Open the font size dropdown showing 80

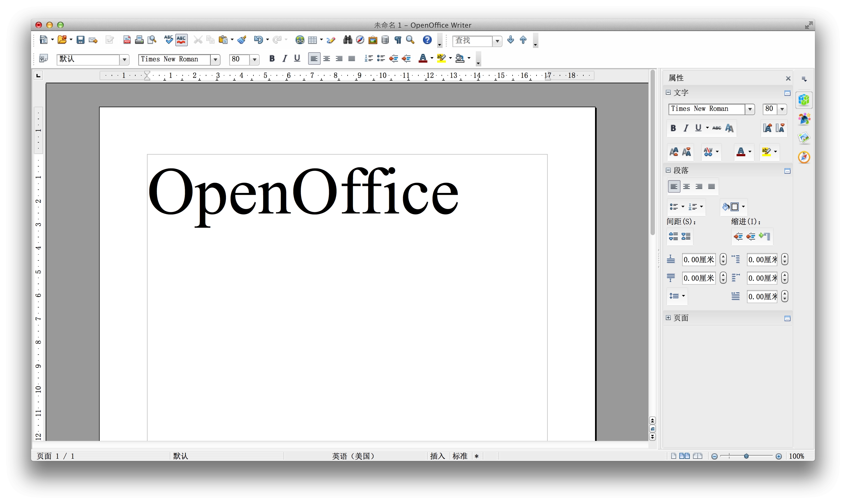(x=255, y=59)
